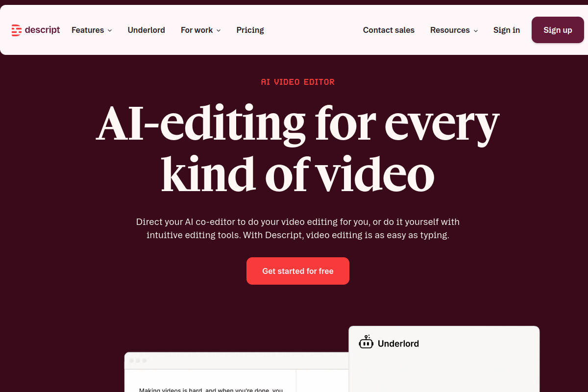Click the Descript logo icon
The width and height of the screenshot is (588, 392).
16,30
